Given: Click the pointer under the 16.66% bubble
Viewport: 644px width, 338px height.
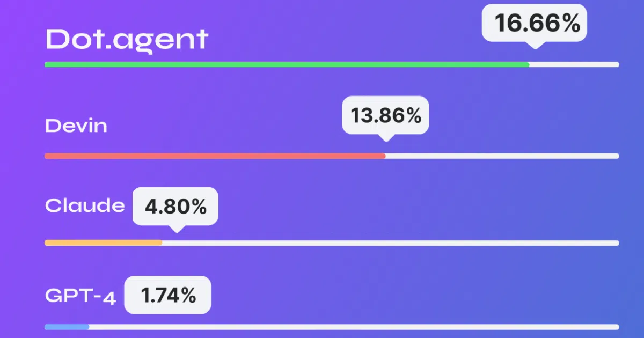Looking at the screenshot, I should tap(534, 45).
